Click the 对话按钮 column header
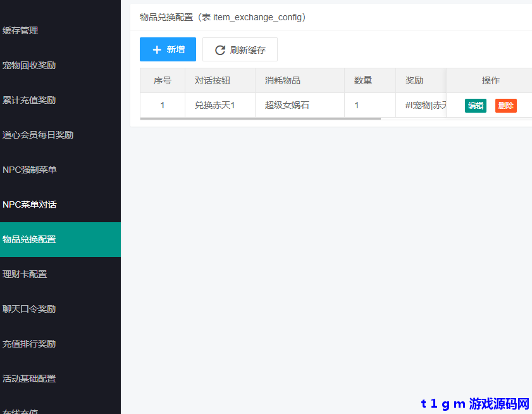 pos(212,80)
